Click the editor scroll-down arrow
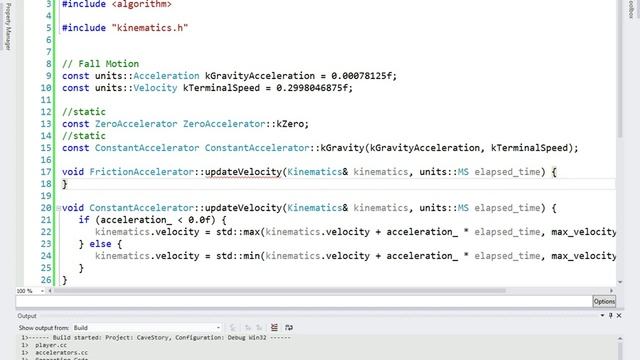640x360 pixels. [x=620, y=282]
